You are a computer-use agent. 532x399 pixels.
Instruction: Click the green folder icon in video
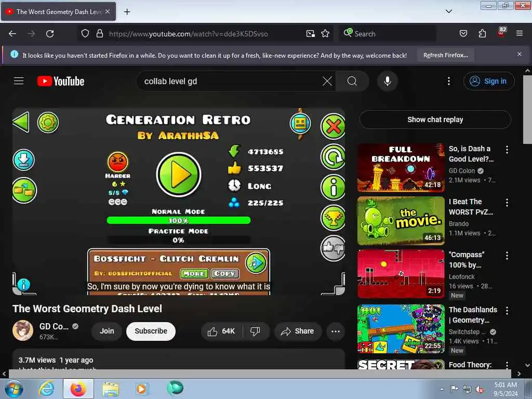click(24, 191)
